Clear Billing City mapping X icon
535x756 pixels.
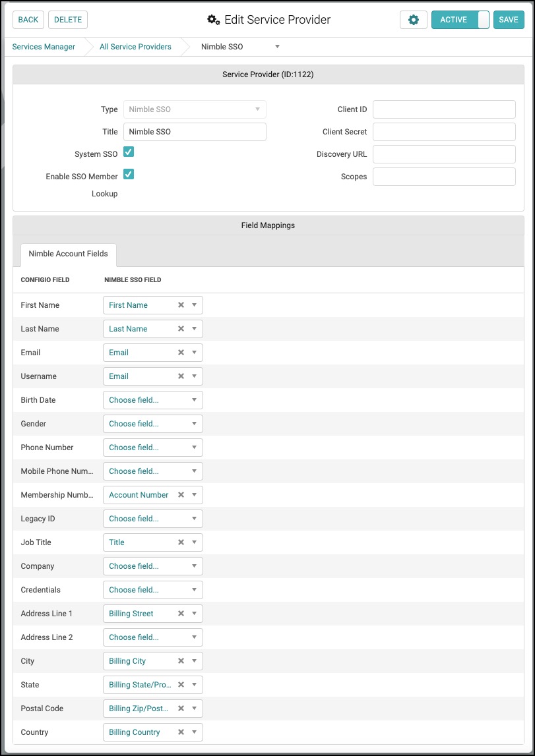pyautogui.click(x=181, y=661)
